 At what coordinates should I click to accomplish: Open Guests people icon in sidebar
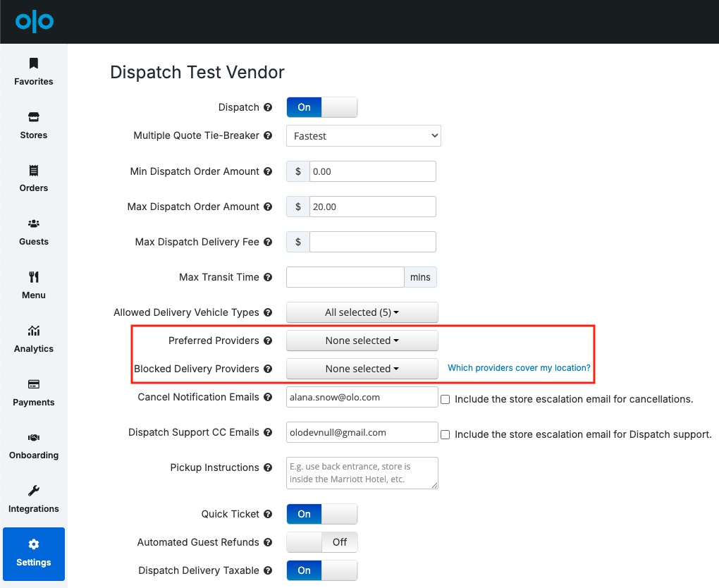(33, 223)
